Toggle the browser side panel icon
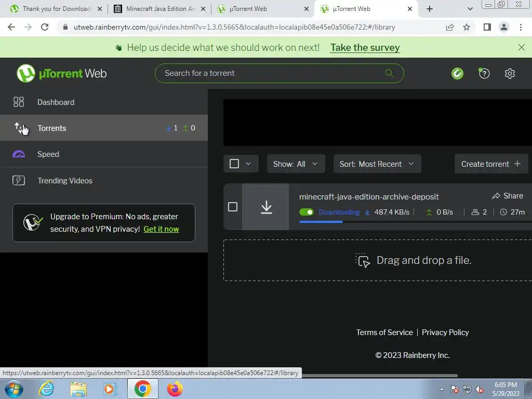Screen dimensions: 532x399 [487, 27]
